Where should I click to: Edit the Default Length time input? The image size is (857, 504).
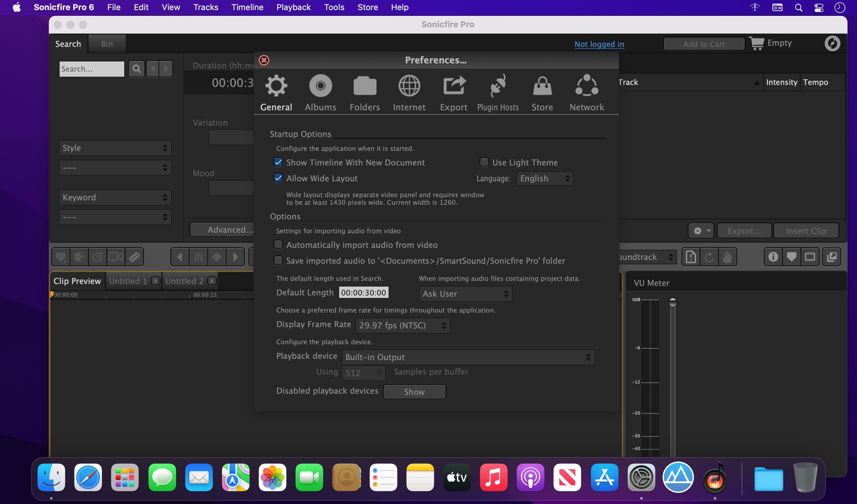(x=363, y=293)
